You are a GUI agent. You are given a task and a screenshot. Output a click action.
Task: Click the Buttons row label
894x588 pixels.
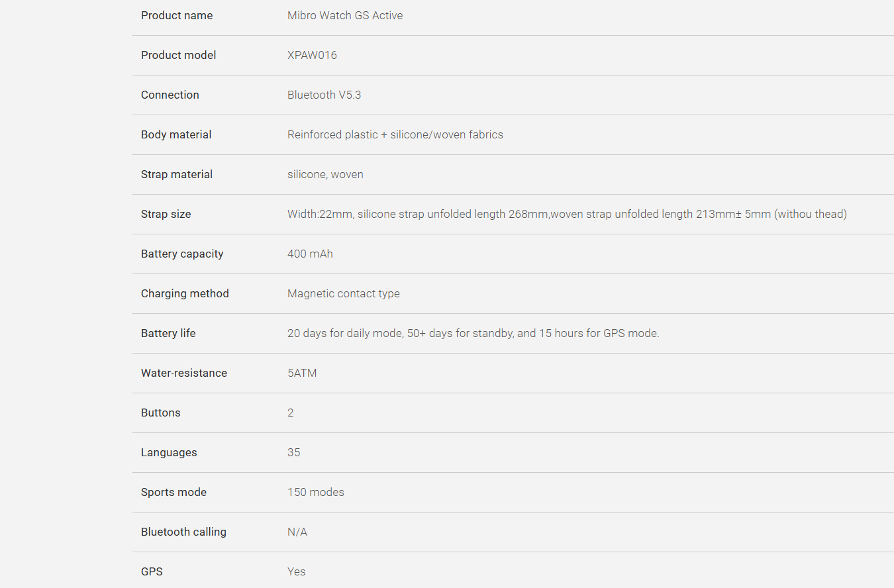click(161, 413)
